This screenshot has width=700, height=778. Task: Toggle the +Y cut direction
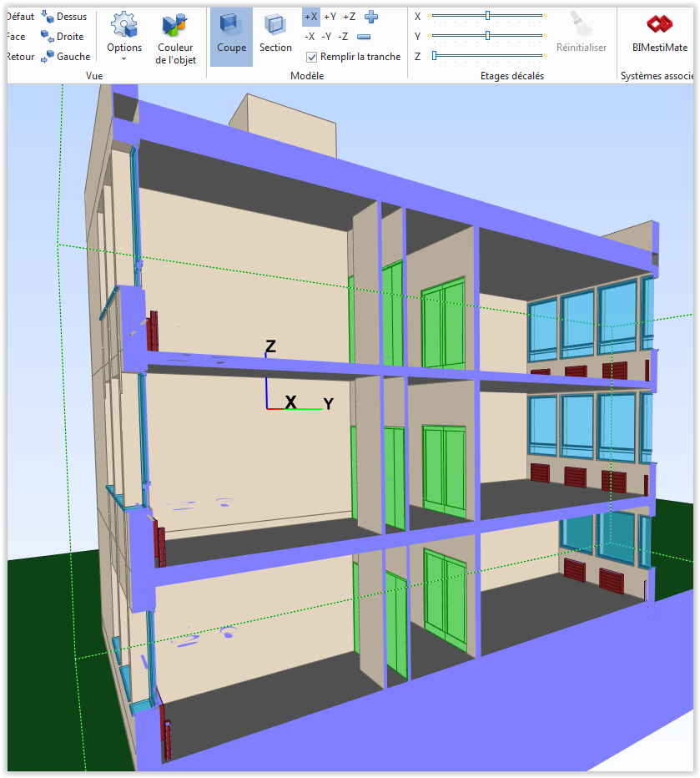click(330, 17)
